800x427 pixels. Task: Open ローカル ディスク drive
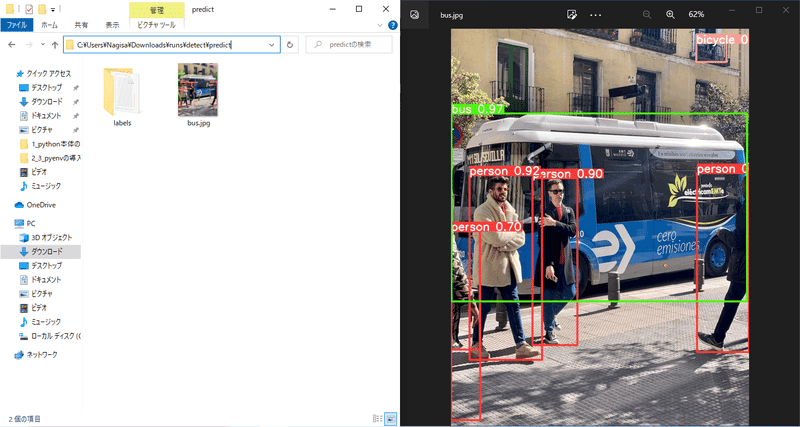click(x=49, y=336)
